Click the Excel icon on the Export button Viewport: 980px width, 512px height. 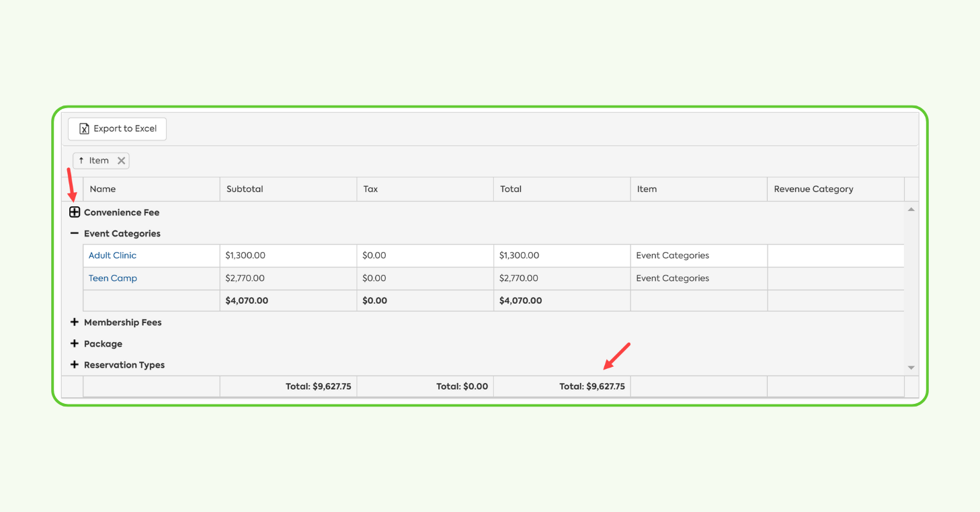83,128
